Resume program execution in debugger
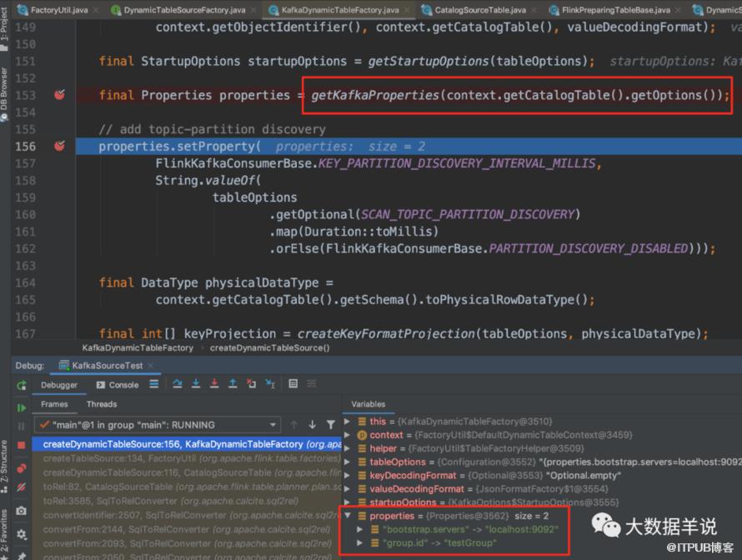Viewport: 742px width, 560px height. pos(22,407)
